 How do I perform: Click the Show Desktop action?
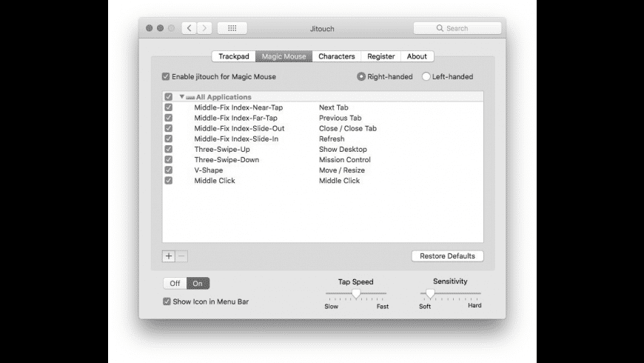tap(343, 149)
